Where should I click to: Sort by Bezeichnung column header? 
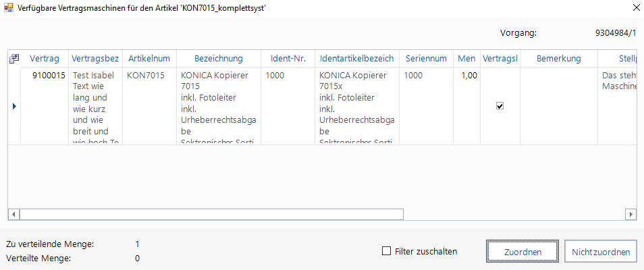(218, 59)
